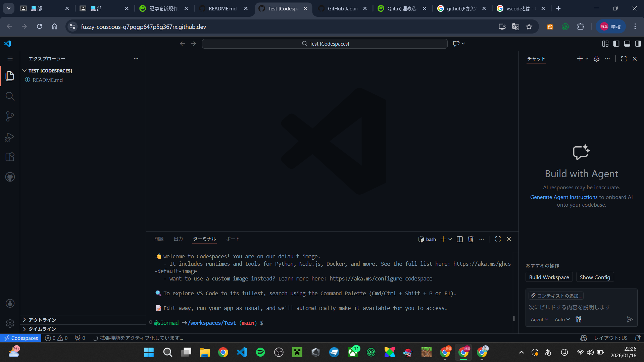Open Copilot status icon in status bar

point(584,338)
